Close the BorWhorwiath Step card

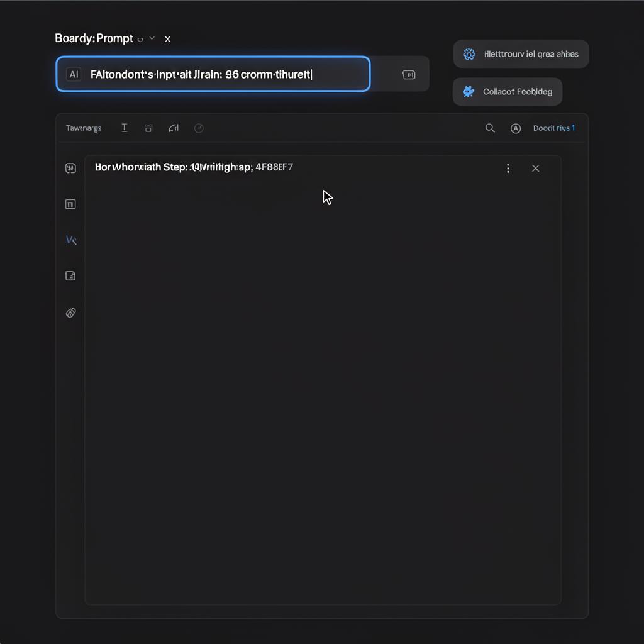click(536, 169)
